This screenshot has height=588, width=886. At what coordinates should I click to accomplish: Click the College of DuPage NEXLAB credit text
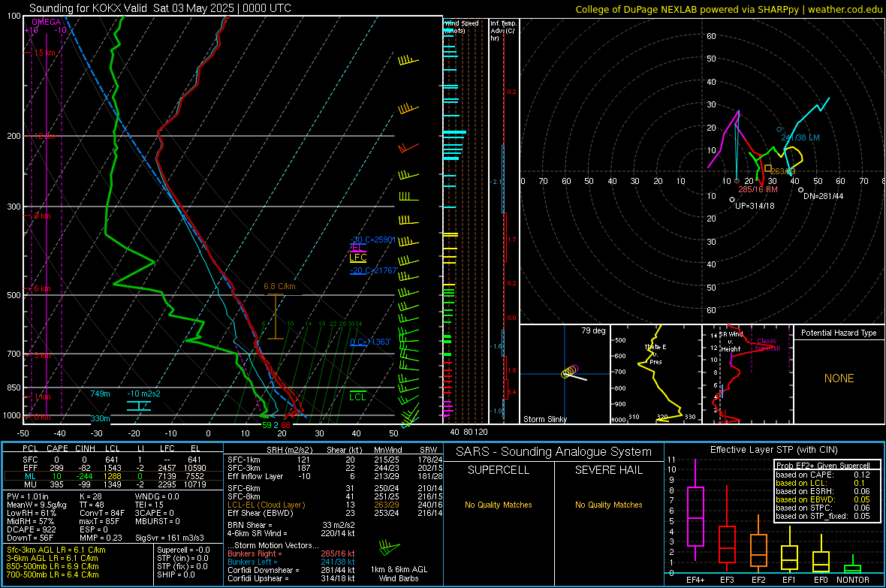[x=729, y=10]
